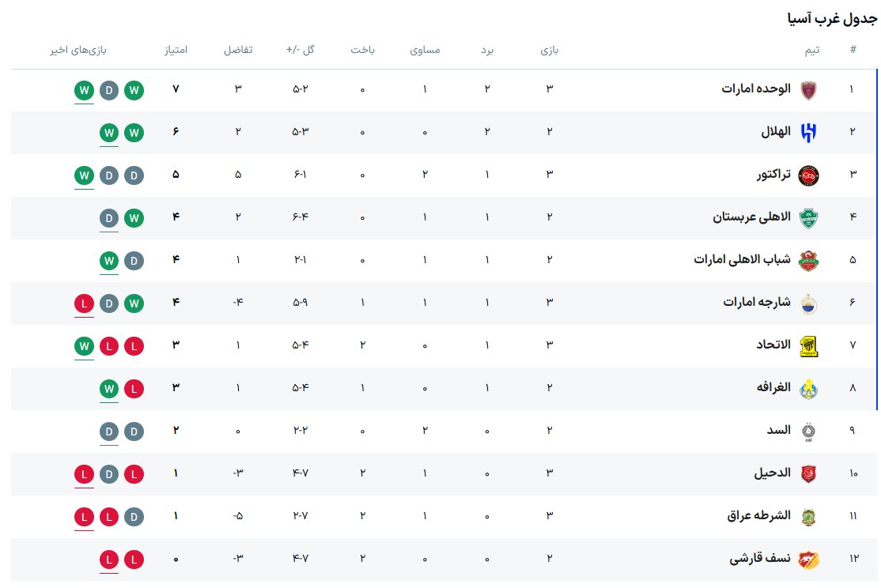Open the الاهلی عربستان team name link

tap(751, 217)
